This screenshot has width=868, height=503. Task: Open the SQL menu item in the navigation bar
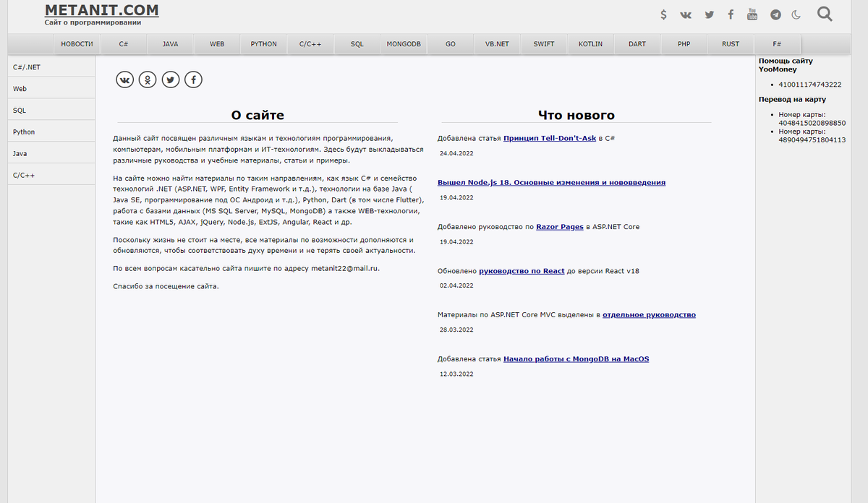tap(357, 44)
